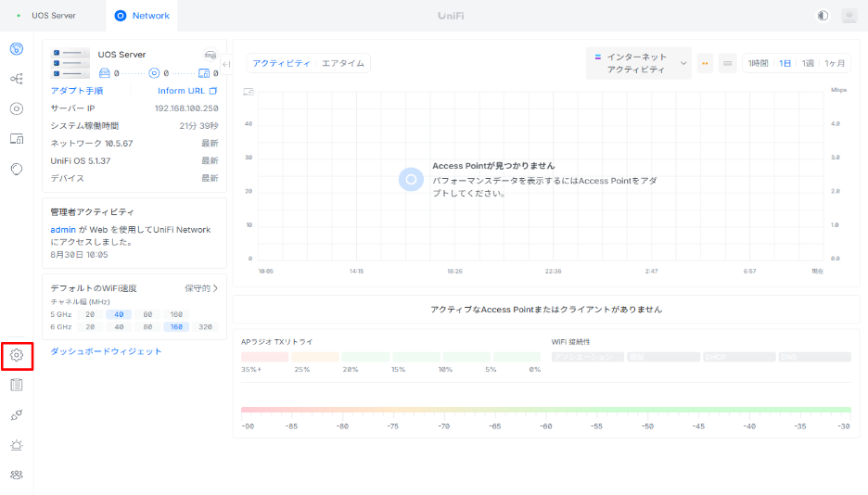Click the DNS connectivity segment
Image resolution: width=868 pixels, height=495 pixels.
815,357
